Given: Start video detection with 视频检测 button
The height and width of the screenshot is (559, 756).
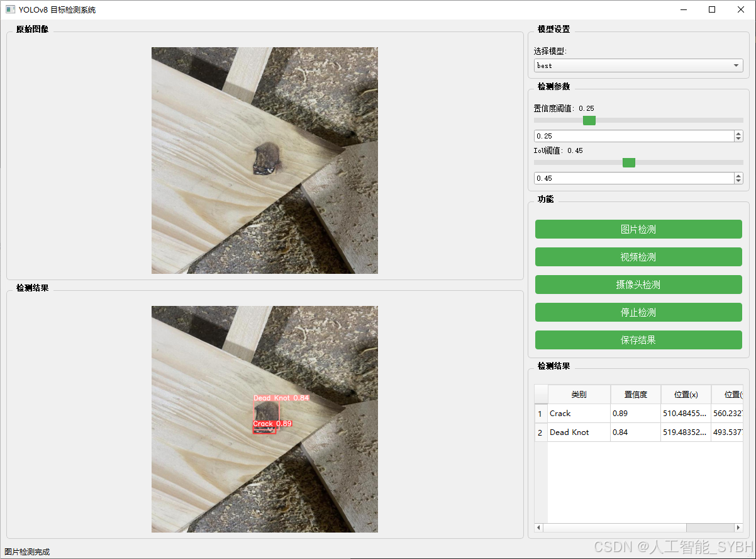Looking at the screenshot, I should tap(638, 257).
